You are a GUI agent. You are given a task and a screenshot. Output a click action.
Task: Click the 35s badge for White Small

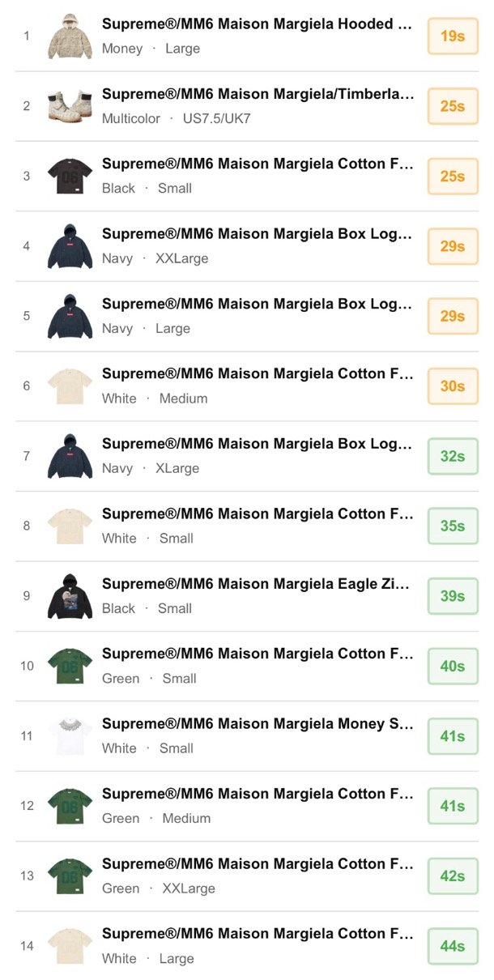453,526
